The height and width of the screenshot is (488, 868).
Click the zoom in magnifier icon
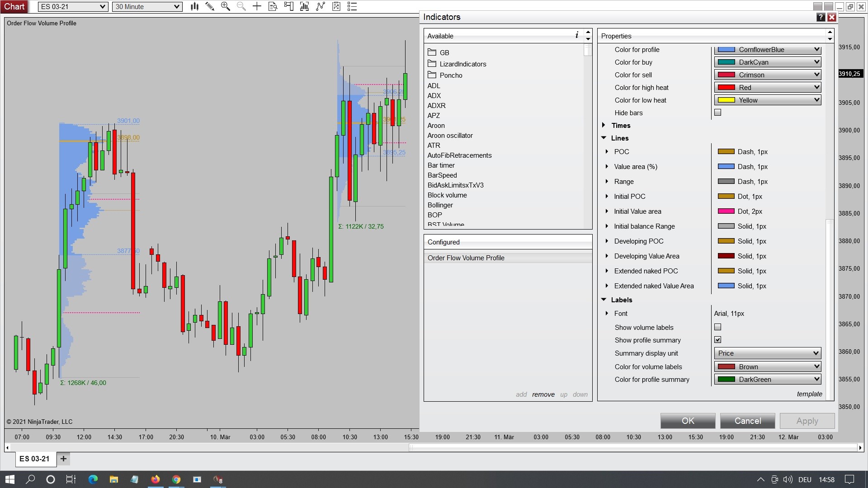(x=225, y=6)
